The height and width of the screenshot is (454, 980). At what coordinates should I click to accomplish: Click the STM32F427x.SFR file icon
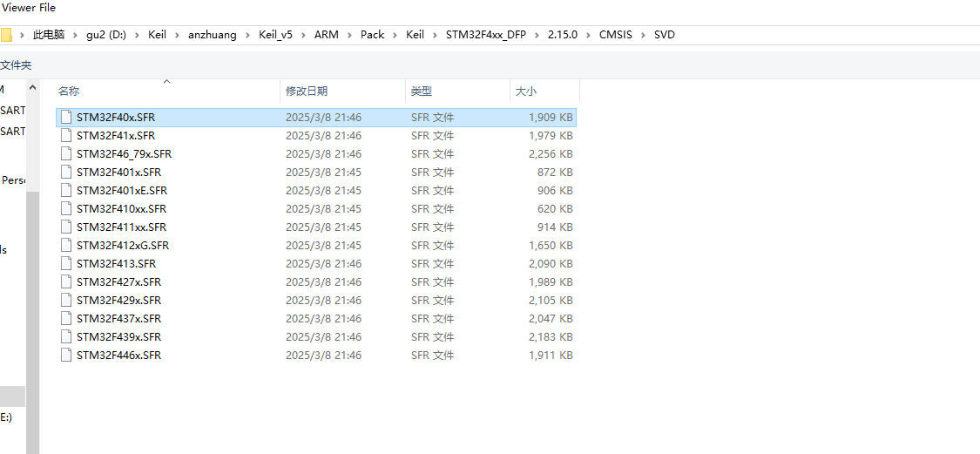(66, 282)
